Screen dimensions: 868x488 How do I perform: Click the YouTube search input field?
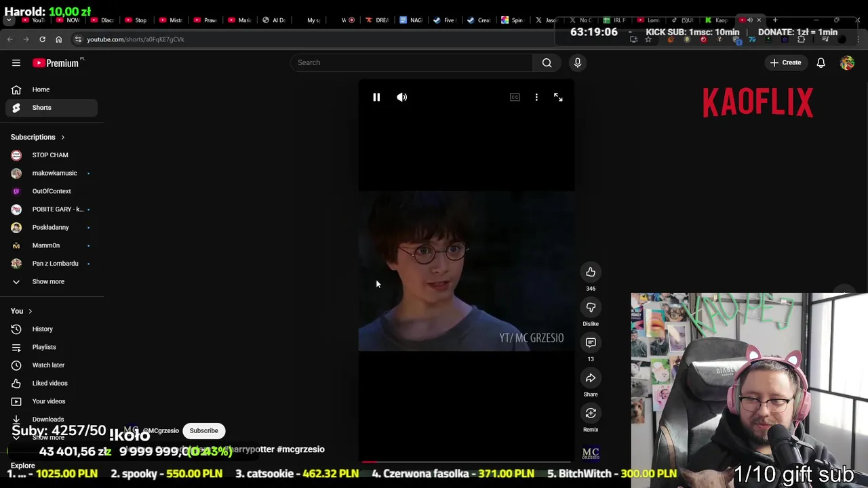pyautogui.click(x=412, y=62)
